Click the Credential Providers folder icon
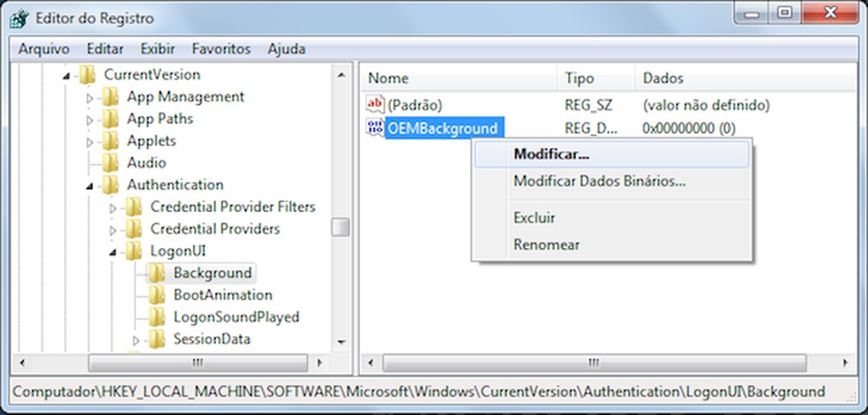The width and height of the screenshot is (868, 415). click(133, 229)
